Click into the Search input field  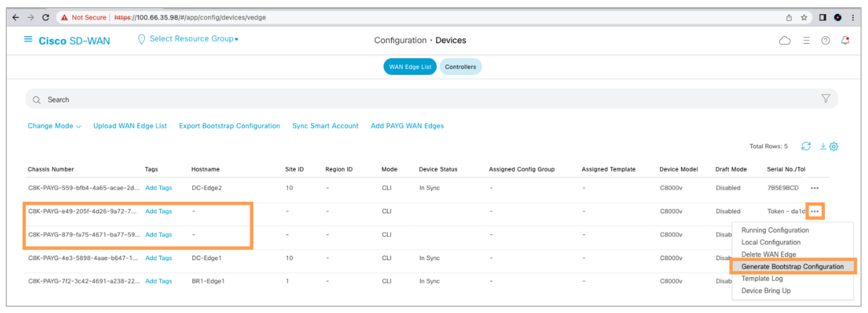pyautogui.click(x=382, y=99)
